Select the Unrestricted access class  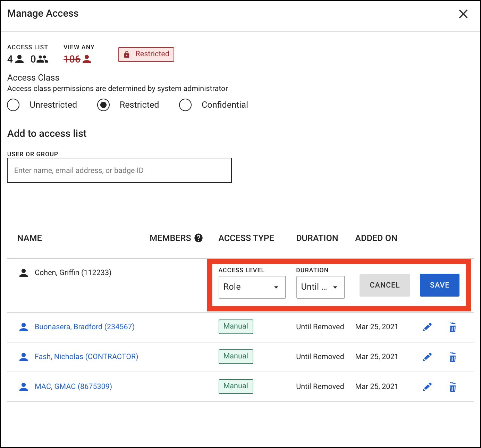pos(13,105)
